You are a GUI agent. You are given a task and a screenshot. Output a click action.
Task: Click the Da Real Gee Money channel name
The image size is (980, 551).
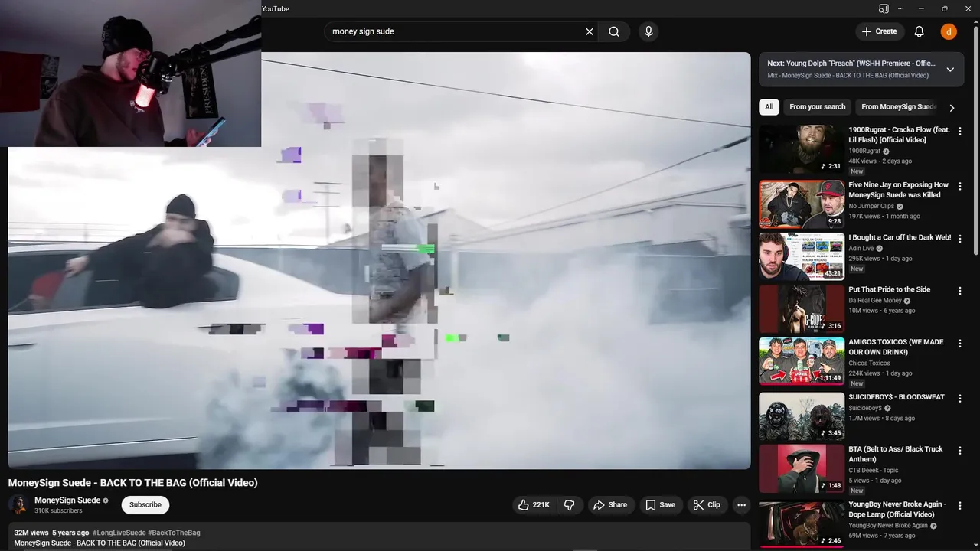[875, 301]
